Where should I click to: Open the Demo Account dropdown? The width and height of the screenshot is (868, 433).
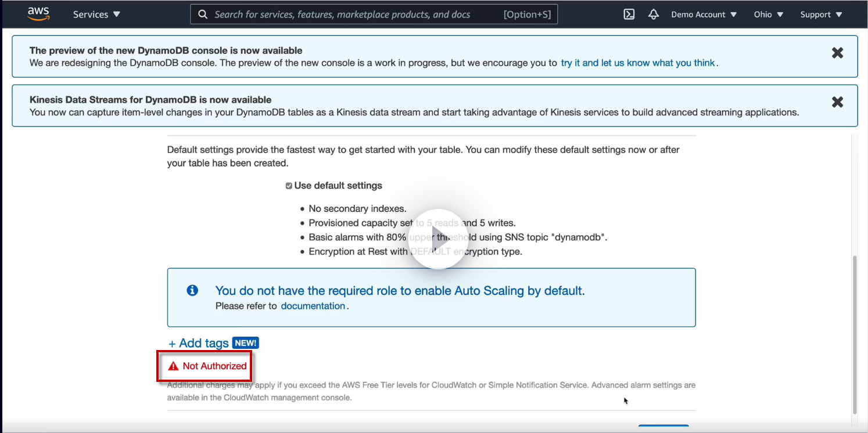click(x=704, y=15)
